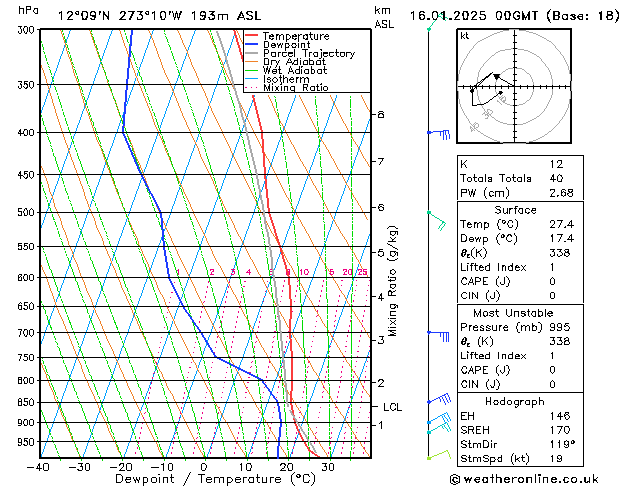Click the Mixing Ratio (g/kg) axis label
629x486 pixels.
click(392, 281)
